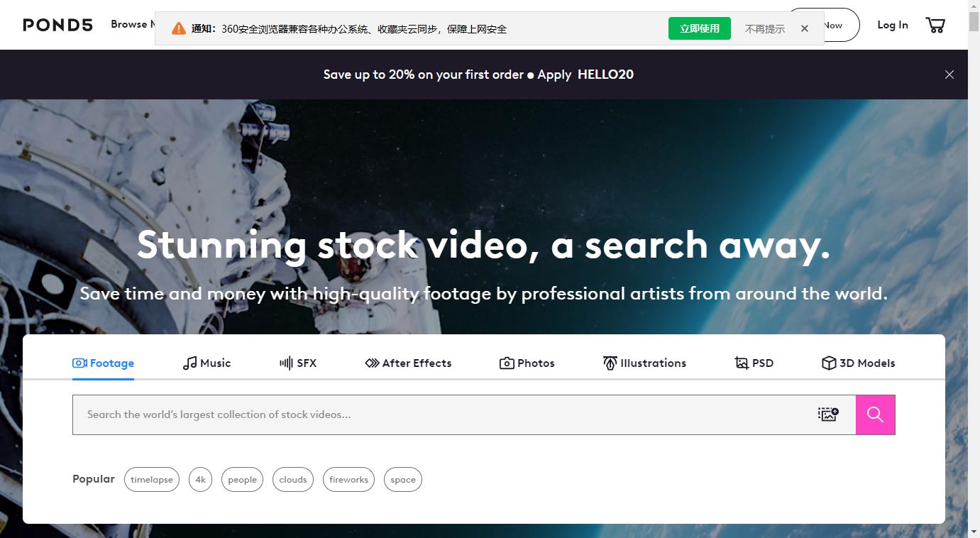The image size is (980, 538).
Task: Click the Popular label
Action: click(x=94, y=479)
